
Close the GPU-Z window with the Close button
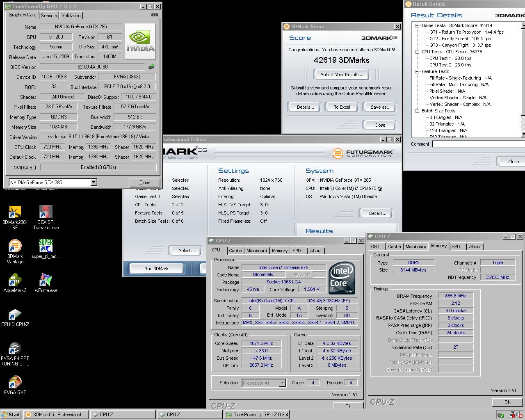point(145,183)
